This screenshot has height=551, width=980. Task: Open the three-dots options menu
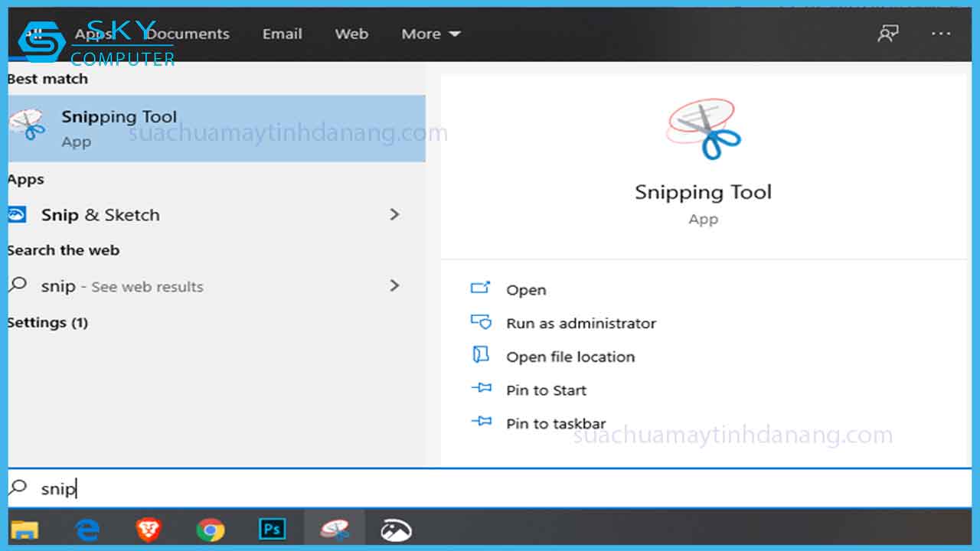tap(941, 34)
